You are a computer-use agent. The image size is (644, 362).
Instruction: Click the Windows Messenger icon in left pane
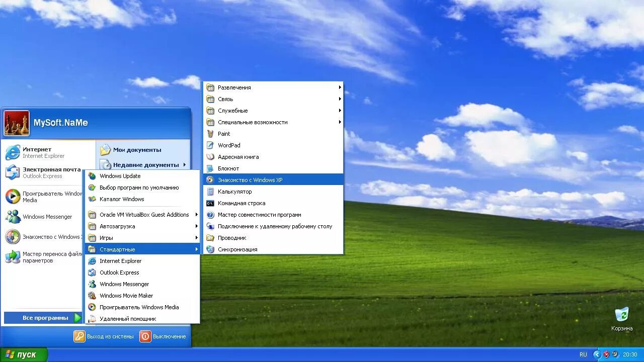click(13, 217)
